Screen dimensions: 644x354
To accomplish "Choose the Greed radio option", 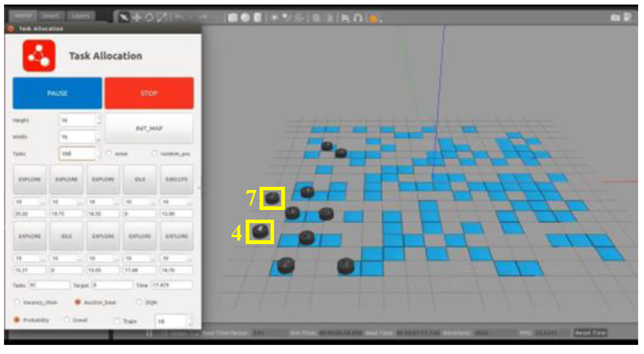I will (x=67, y=320).
